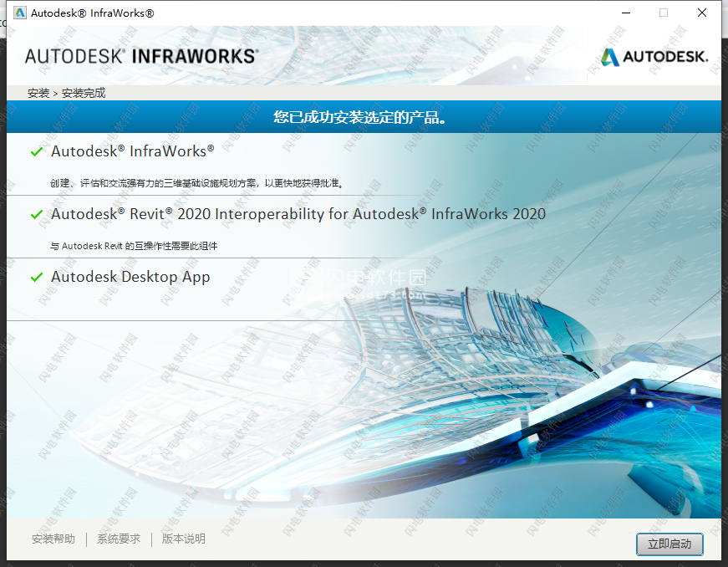Click the 您已成功安装选定的产品 success banner text
The image size is (728, 567).
click(x=360, y=117)
